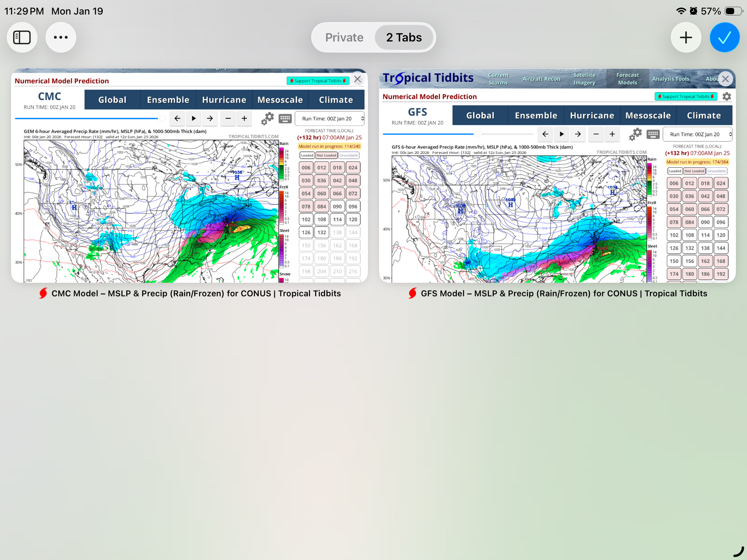Viewport: 747px width, 560px height.
Task: Open Forecast Models menu in Tropical Tidbits
Action: pos(627,79)
